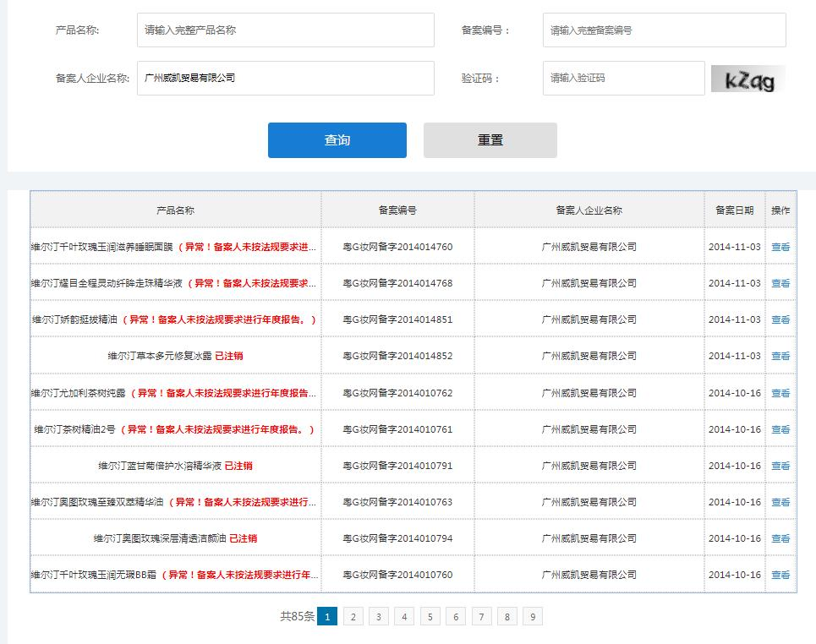Open page 5 in pagination
This screenshot has height=644, width=816.
click(x=430, y=617)
